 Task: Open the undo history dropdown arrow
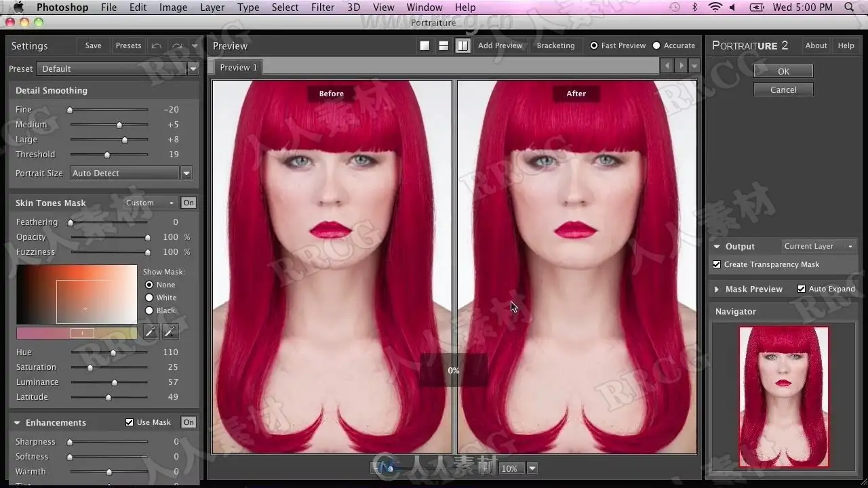pyautogui.click(x=195, y=46)
